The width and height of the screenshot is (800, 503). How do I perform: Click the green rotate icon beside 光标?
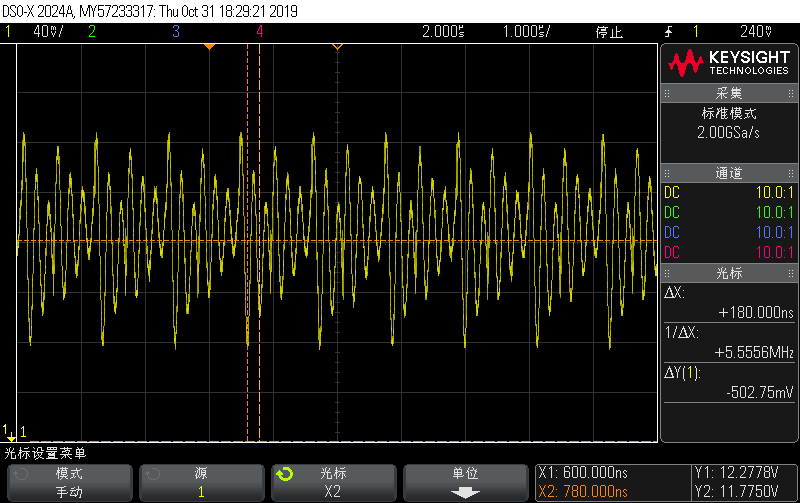point(285,474)
